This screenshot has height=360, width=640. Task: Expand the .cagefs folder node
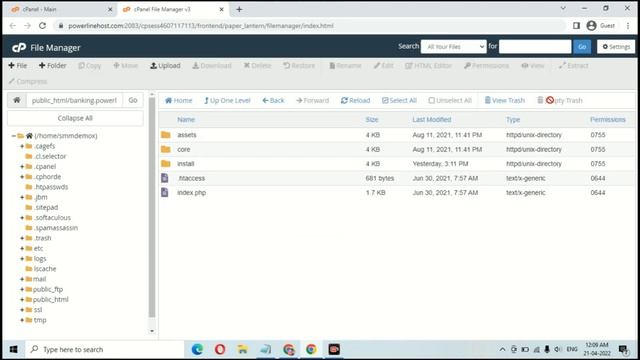coord(22,146)
